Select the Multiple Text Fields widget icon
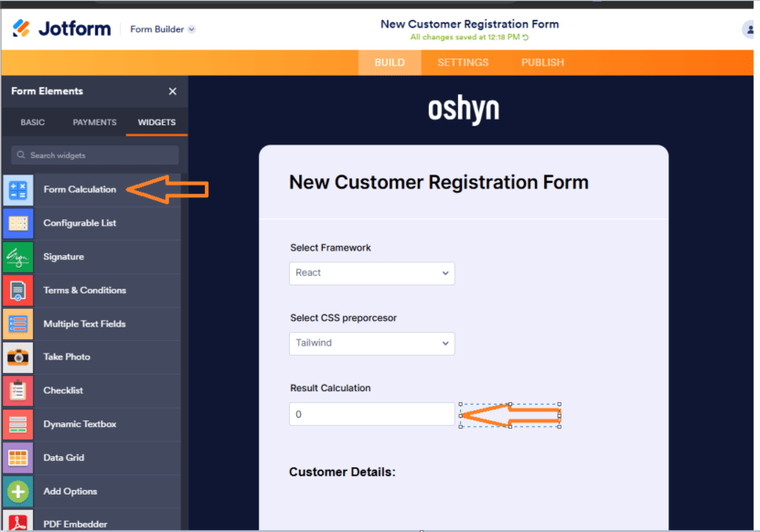This screenshot has height=532, width=760. (18, 324)
